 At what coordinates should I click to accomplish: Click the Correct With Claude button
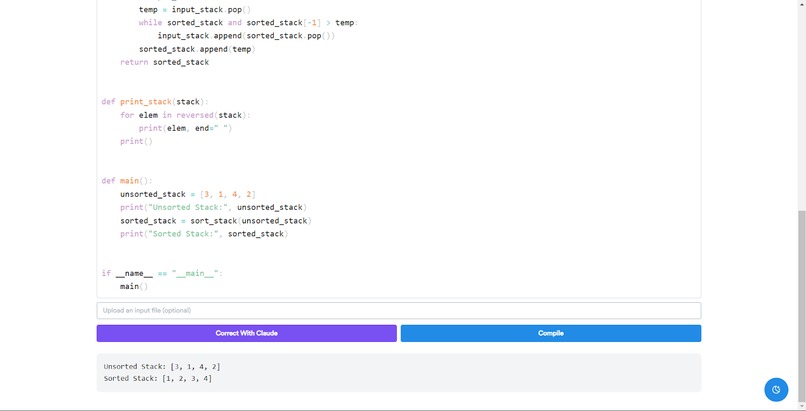click(x=246, y=333)
